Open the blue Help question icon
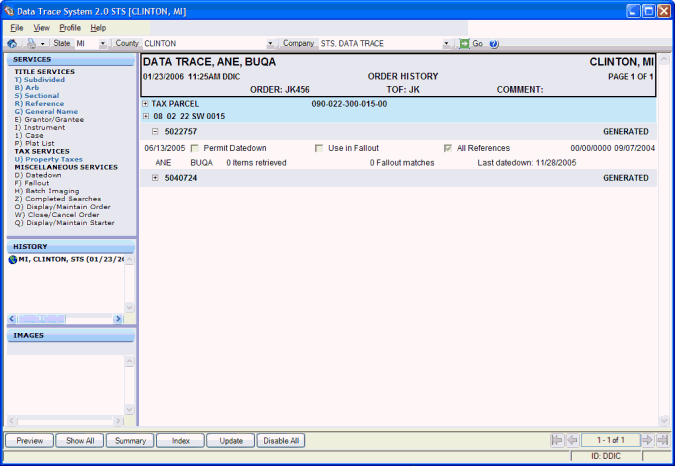Viewport: 675px width, 466px height. (x=494, y=44)
